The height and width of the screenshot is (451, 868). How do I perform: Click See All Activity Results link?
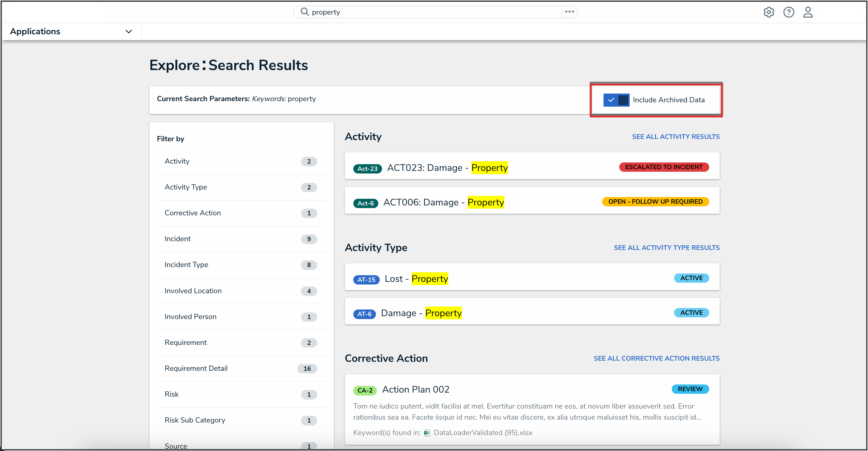(x=675, y=137)
